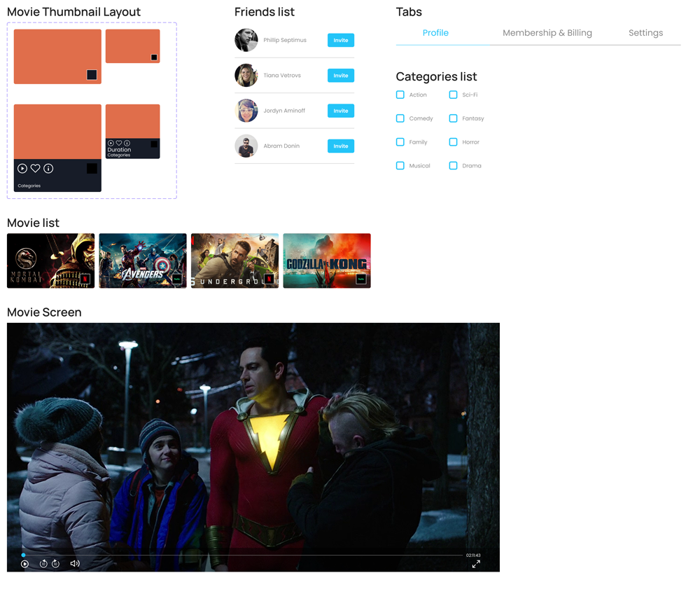
Task: Invite Phillip Septimus
Action: click(x=341, y=40)
